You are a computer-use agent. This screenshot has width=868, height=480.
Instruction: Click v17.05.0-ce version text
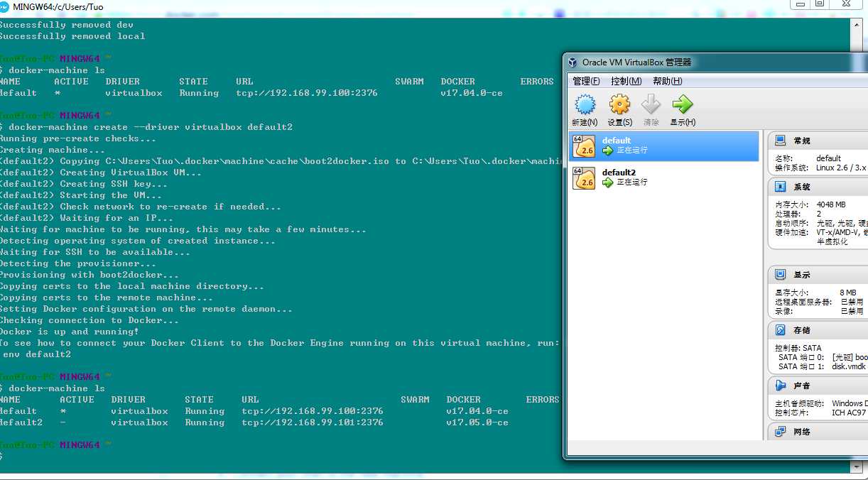tap(477, 422)
